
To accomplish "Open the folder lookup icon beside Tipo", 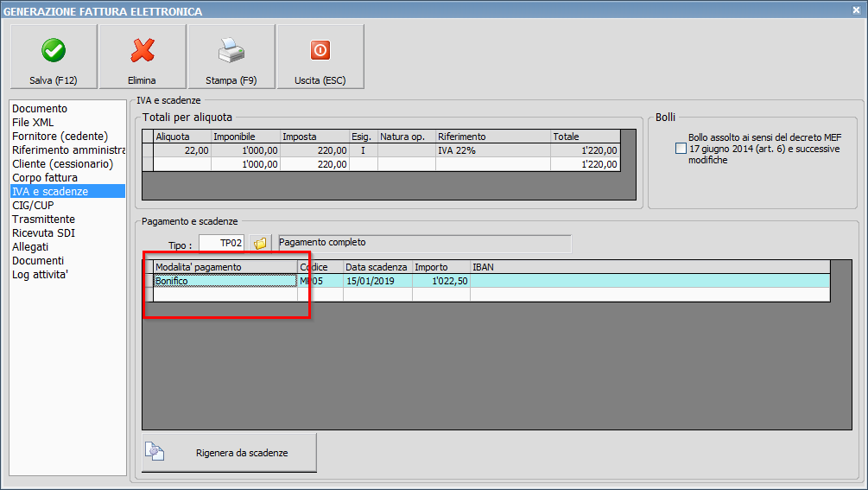I will point(260,243).
